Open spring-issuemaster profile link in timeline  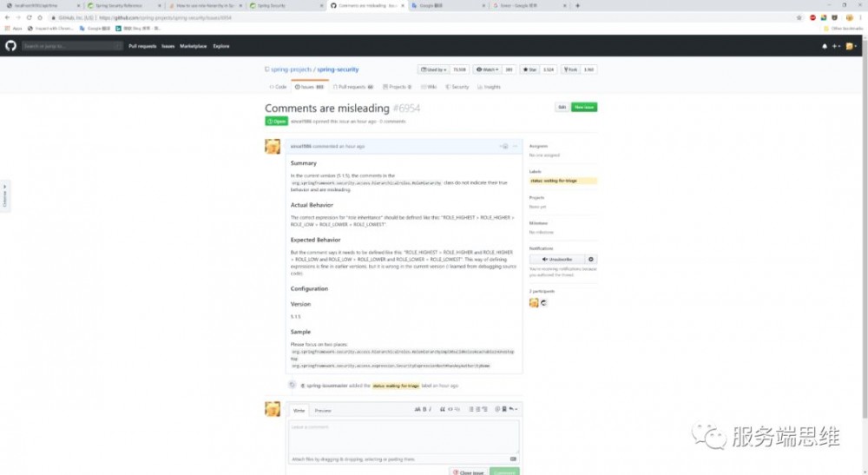326,386
